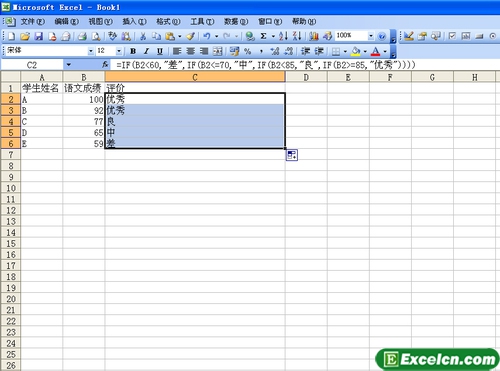Sort ascending with the A-Z icon
500x371 pixels.
tap(284, 36)
